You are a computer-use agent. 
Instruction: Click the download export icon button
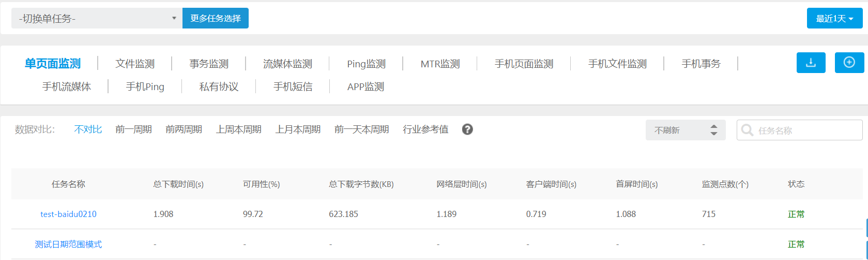[811, 63]
